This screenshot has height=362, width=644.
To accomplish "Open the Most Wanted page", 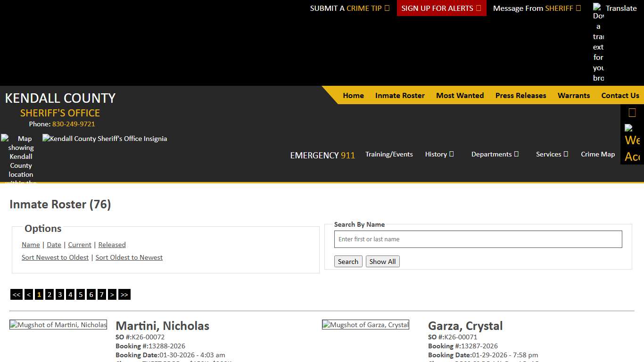I will (x=460, y=95).
